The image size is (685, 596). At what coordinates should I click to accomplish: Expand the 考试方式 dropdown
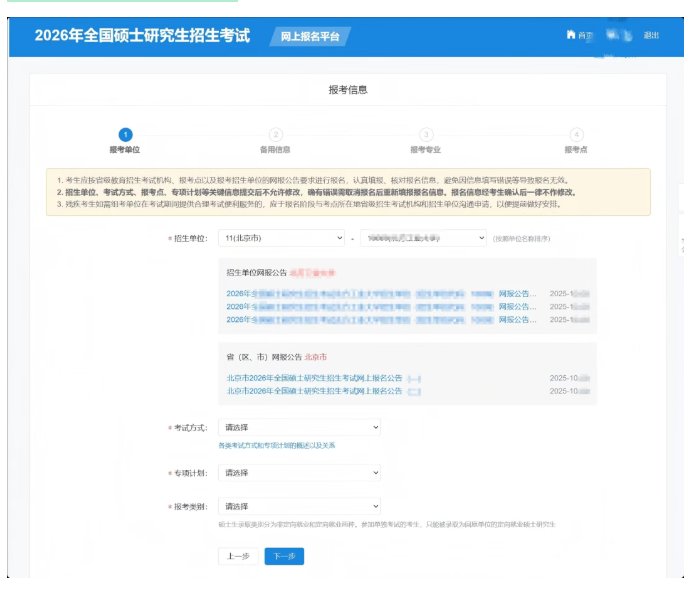point(300,427)
